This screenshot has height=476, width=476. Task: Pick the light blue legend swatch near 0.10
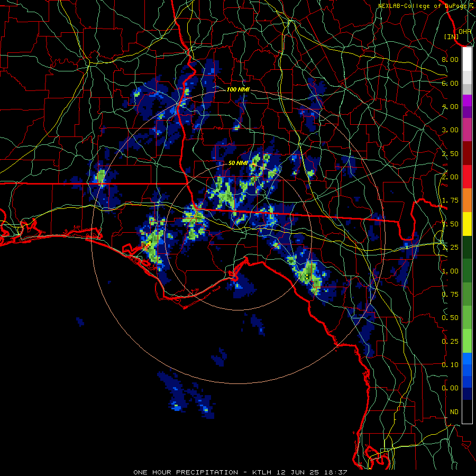tap(467, 359)
